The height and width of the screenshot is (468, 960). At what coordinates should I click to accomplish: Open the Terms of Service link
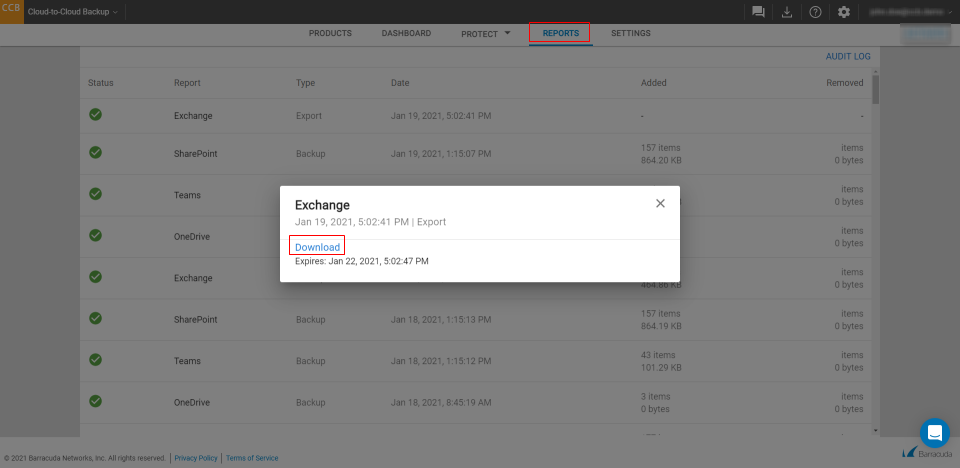[x=252, y=458]
